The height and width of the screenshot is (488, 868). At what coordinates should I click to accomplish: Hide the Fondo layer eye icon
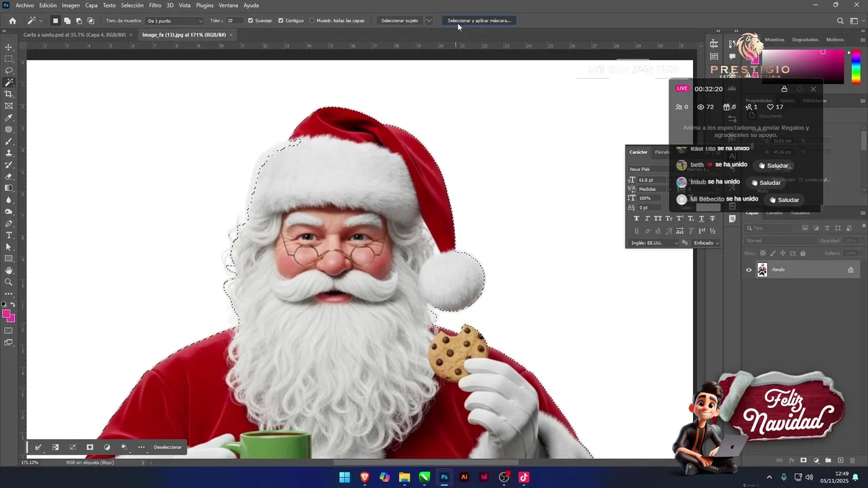[749, 270]
